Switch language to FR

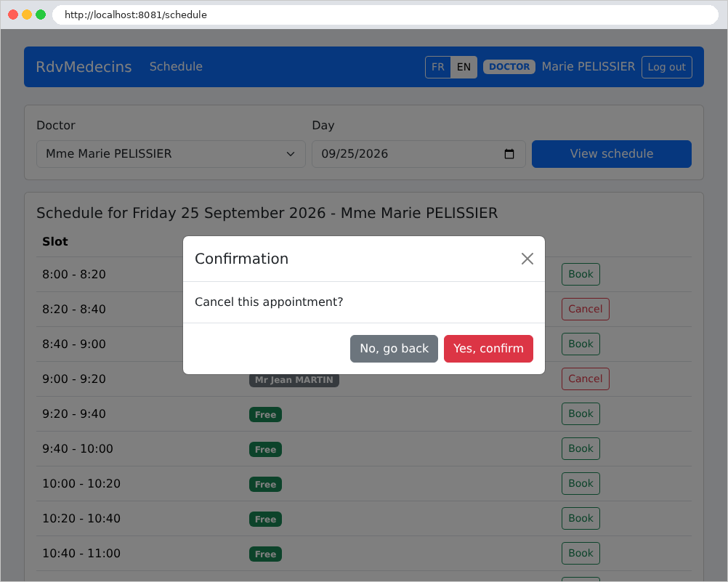coord(438,67)
